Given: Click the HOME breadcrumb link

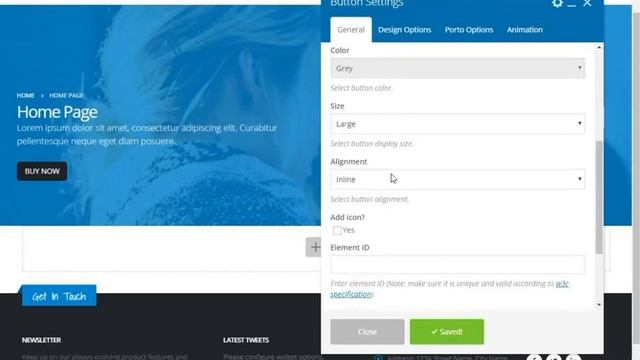Looking at the screenshot, I should coord(25,96).
